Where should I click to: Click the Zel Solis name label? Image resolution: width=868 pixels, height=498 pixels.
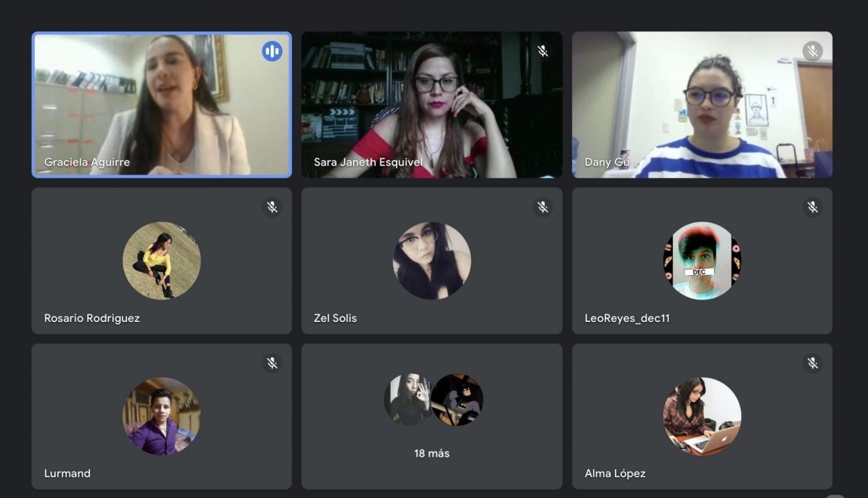335,318
